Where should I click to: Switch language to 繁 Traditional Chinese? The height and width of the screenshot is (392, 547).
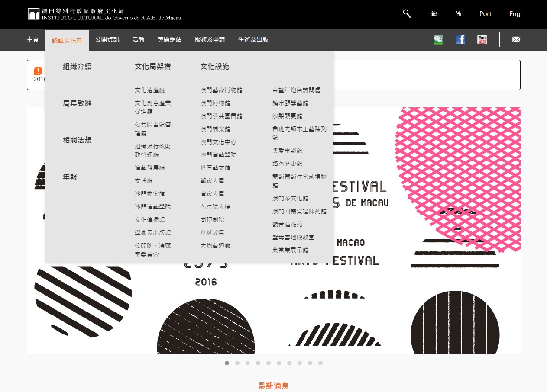[x=434, y=14]
